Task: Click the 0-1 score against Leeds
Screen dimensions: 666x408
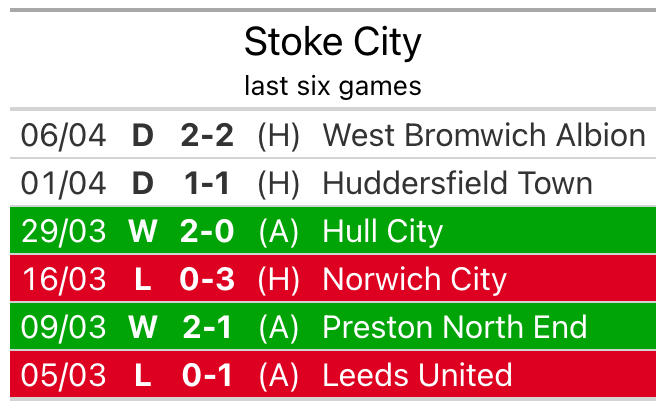Action: 207,375
